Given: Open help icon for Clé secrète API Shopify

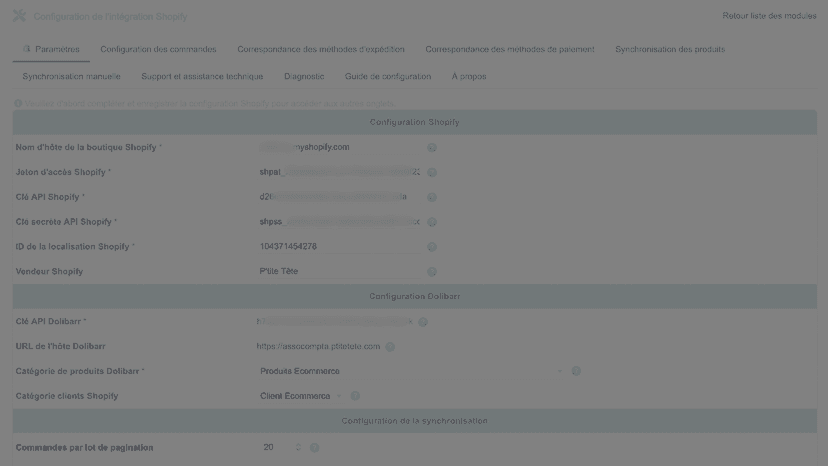Looking at the screenshot, I should click(x=432, y=222).
